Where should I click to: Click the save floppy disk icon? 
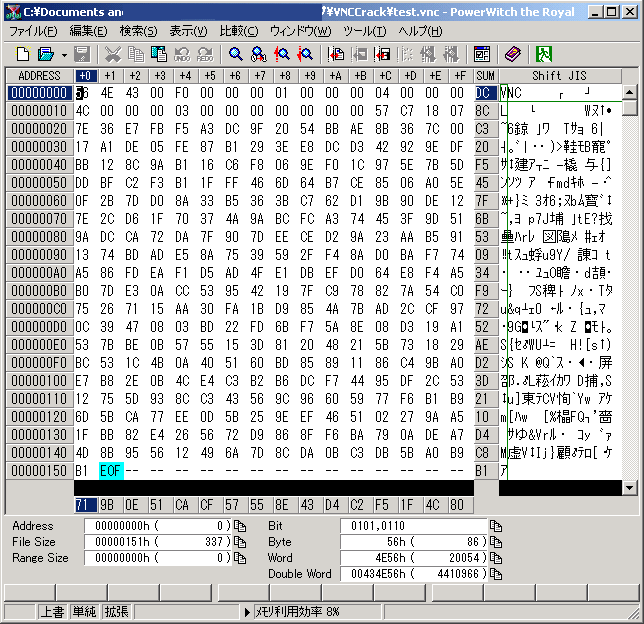[82, 54]
